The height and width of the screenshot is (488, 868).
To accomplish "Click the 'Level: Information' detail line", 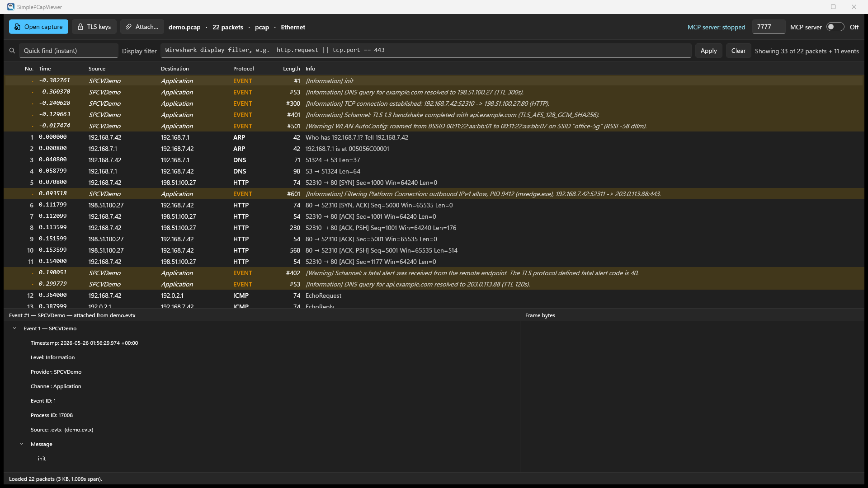I will [x=52, y=357].
